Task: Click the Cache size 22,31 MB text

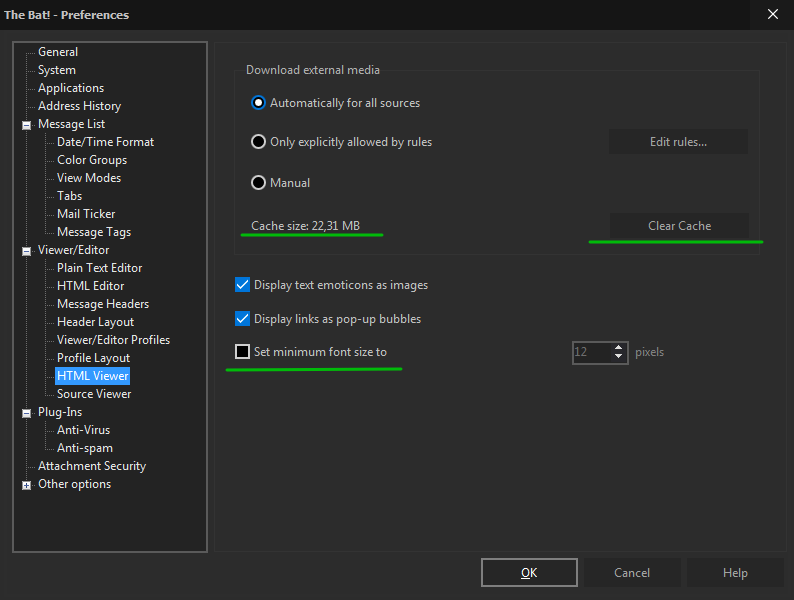Action: click(x=305, y=226)
